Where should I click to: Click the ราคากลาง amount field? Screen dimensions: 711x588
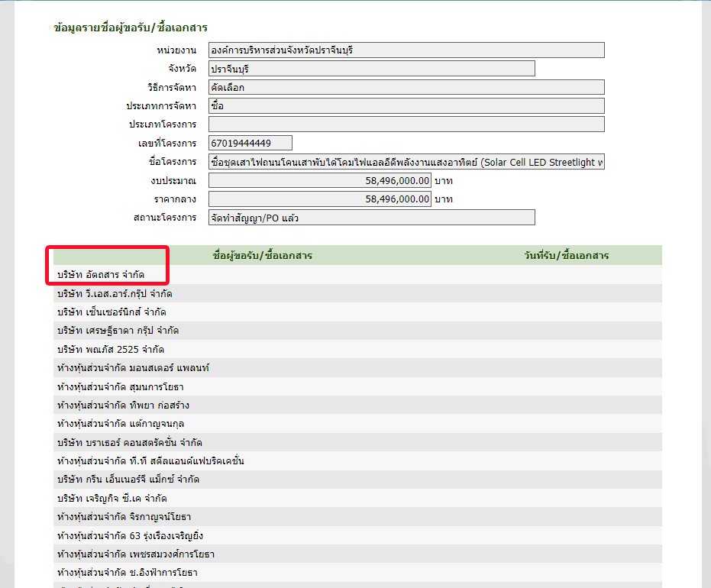[319, 199]
